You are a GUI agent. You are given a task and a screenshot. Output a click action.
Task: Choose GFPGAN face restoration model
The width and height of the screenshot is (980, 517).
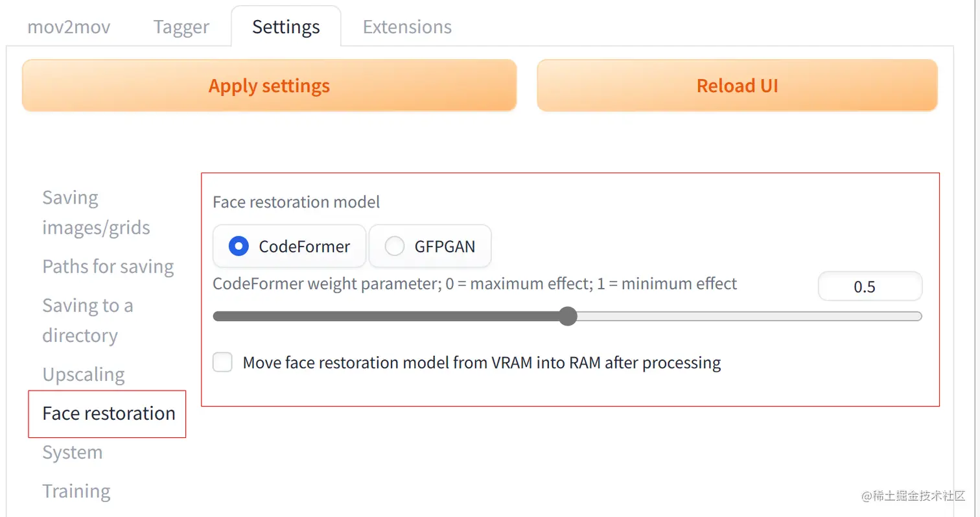click(x=395, y=246)
